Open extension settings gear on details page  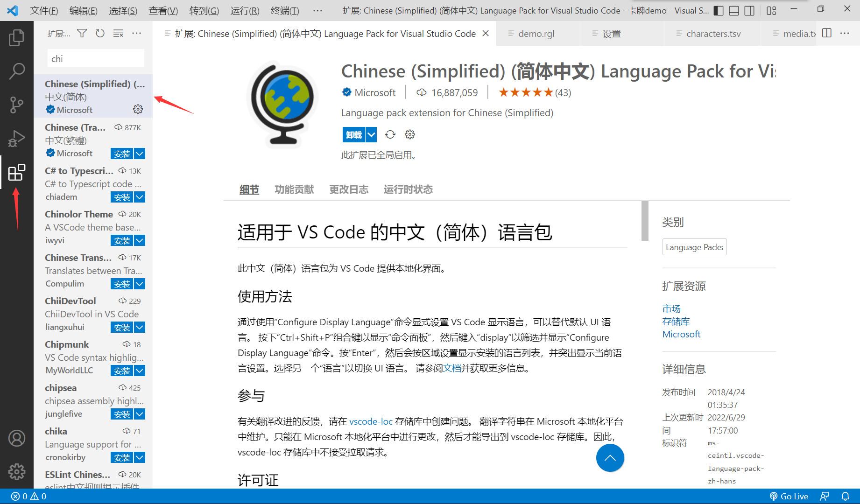(410, 134)
